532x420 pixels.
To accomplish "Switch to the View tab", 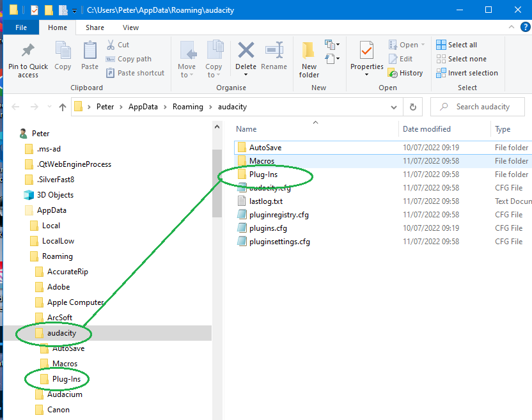I will tap(130, 27).
